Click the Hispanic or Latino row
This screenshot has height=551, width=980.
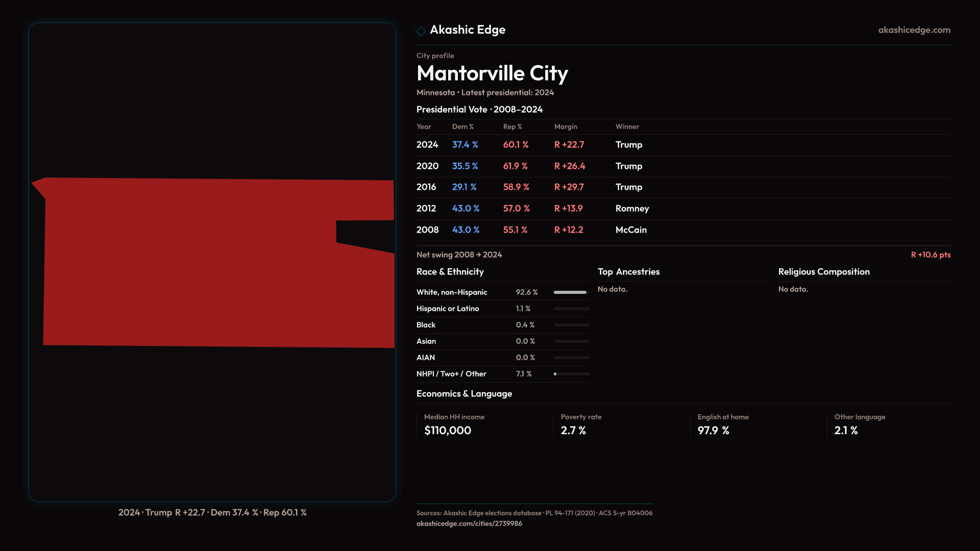(447, 309)
